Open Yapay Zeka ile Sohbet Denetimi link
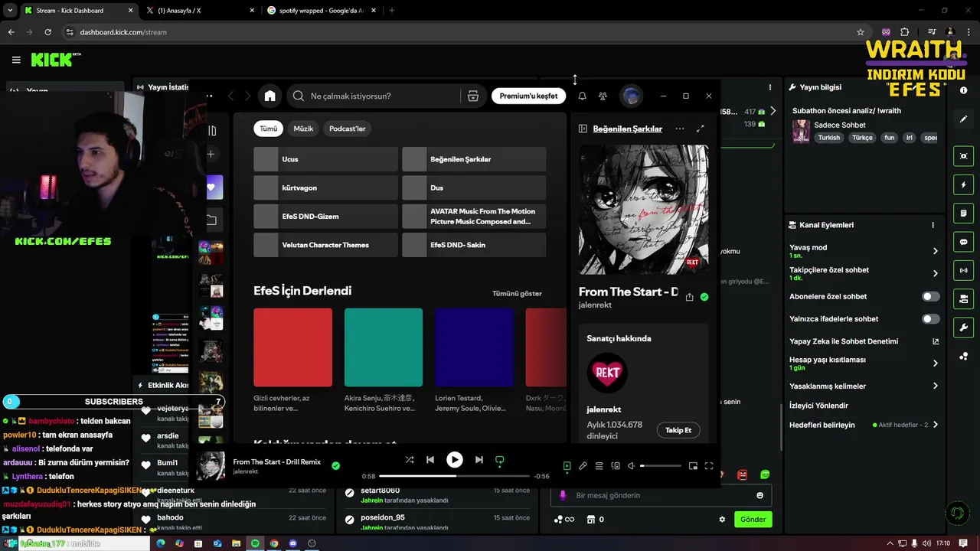Viewport: 980px width, 551px height. 864,341
